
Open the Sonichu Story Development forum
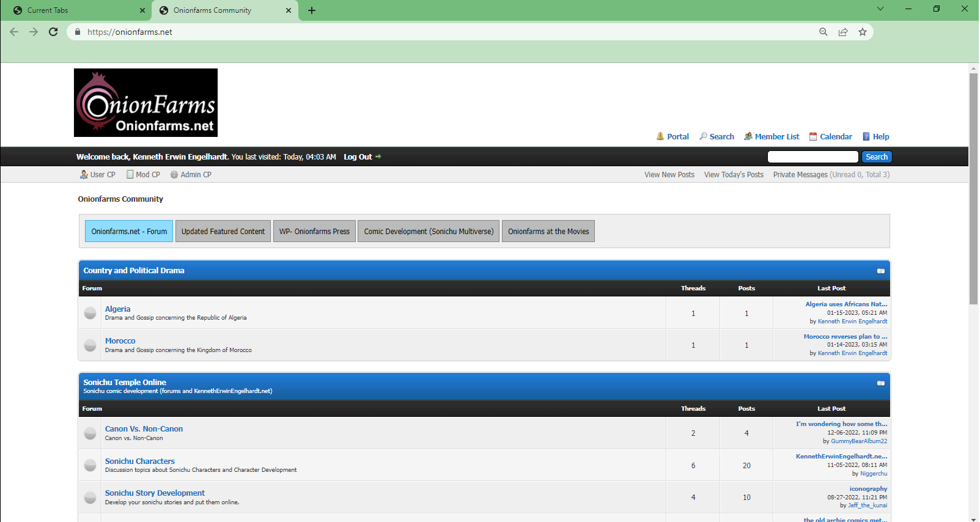tap(155, 493)
